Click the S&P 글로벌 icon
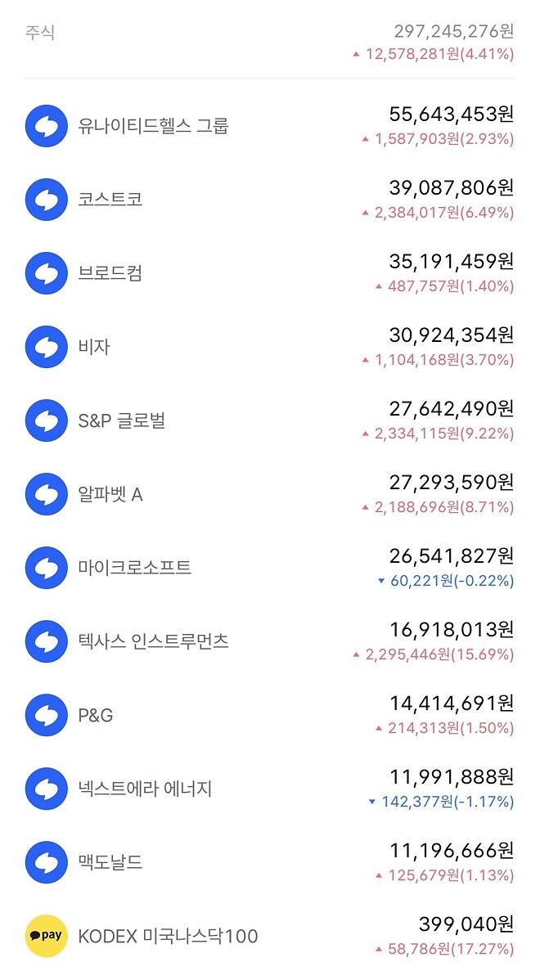 47,420
